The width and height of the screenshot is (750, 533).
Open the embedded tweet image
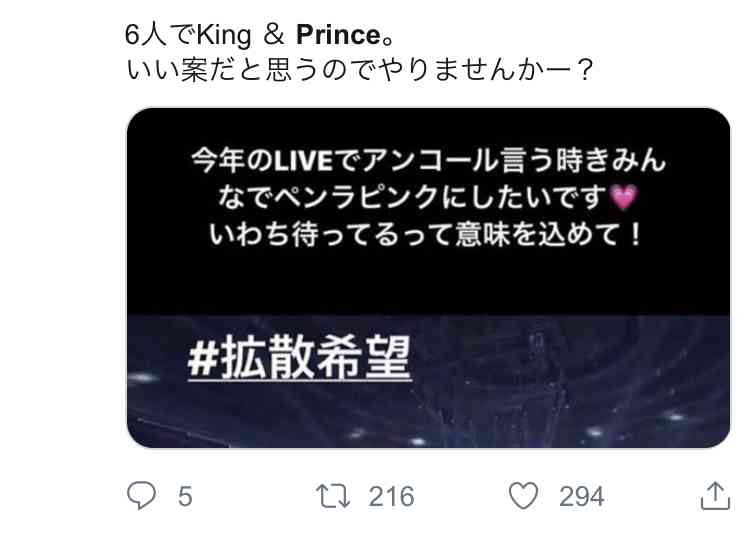[x=428, y=278]
